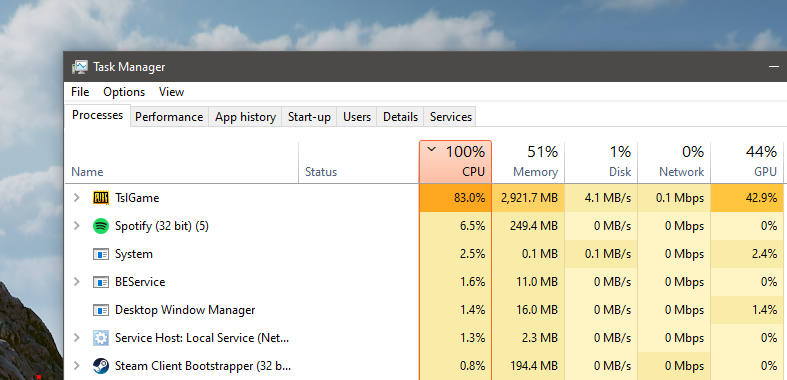The image size is (787, 380).
Task: Click the Service Host gear icon
Action: 101,338
